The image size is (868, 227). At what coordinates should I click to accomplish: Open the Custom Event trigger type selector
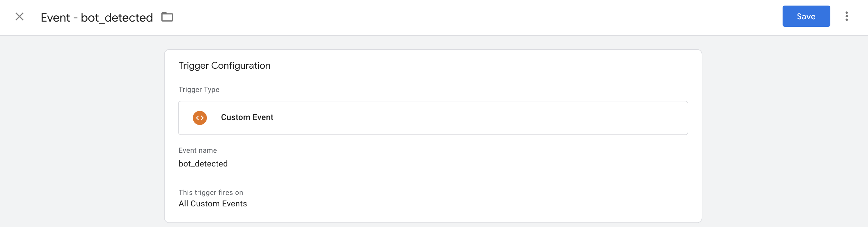(x=433, y=118)
